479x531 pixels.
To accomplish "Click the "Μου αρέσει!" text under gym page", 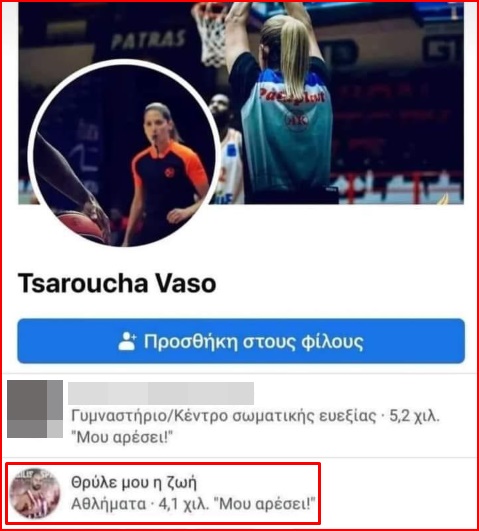I will point(122,437).
